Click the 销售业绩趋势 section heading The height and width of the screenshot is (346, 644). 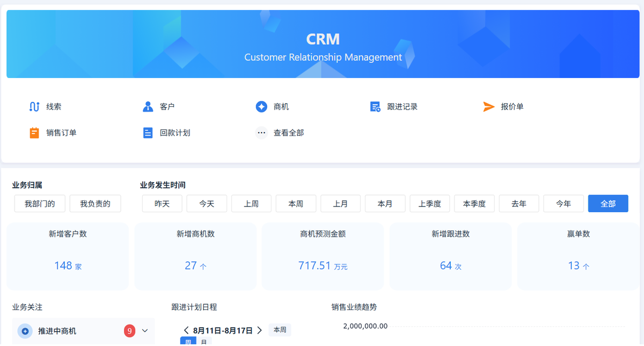(354, 307)
